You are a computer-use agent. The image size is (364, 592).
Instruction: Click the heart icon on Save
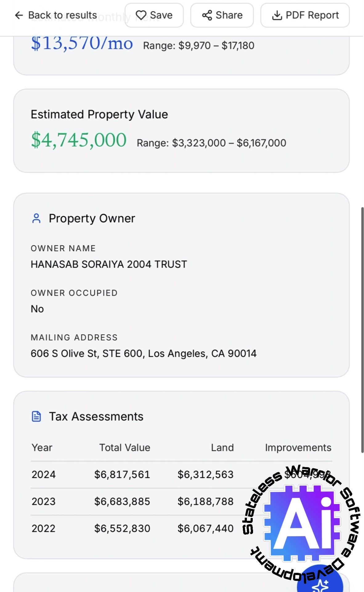click(141, 15)
